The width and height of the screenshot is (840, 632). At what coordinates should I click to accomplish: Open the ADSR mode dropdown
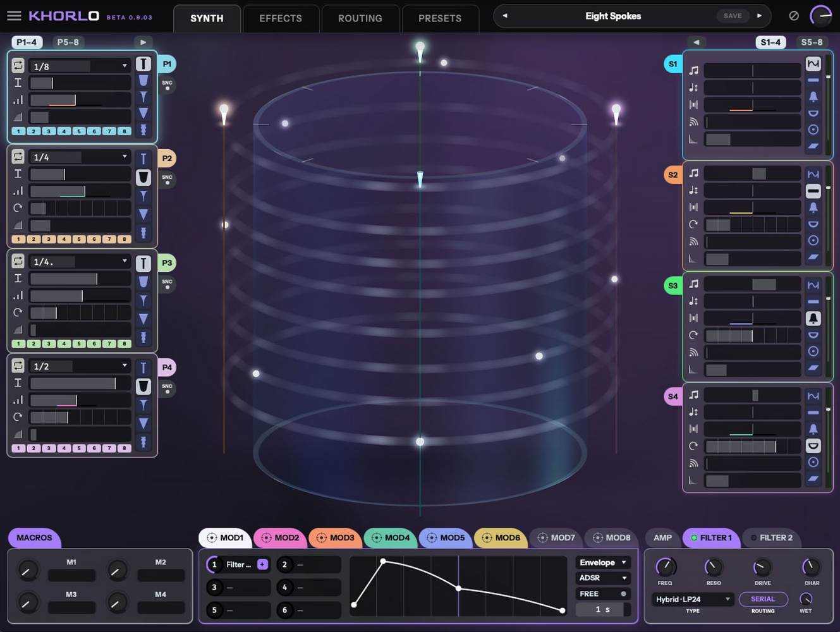pyautogui.click(x=603, y=578)
